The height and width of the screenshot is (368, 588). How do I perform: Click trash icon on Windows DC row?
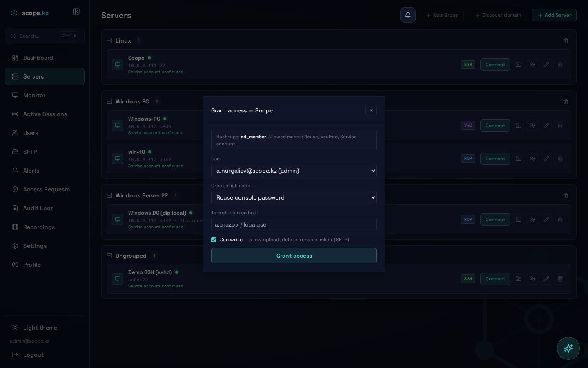coord(560,220)
